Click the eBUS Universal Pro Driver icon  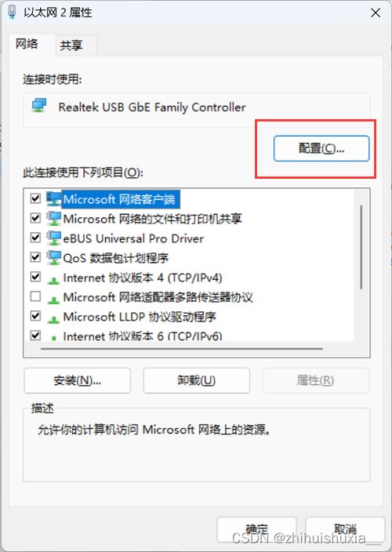click(53, 238)
